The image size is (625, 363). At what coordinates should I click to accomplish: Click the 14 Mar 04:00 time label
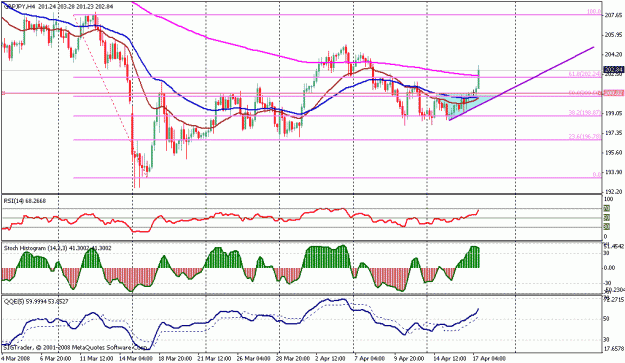point(136,358)
